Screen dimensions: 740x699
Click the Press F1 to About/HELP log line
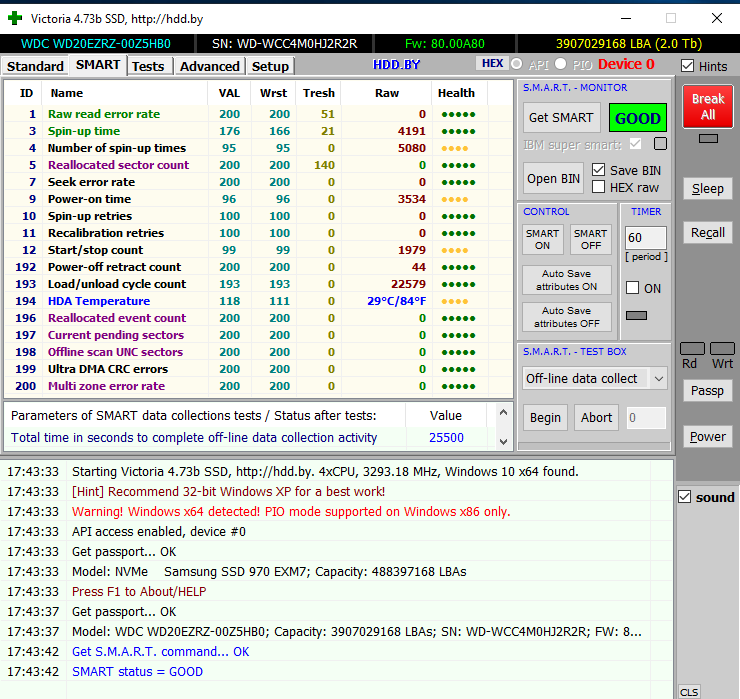click(x=139, y=591)
